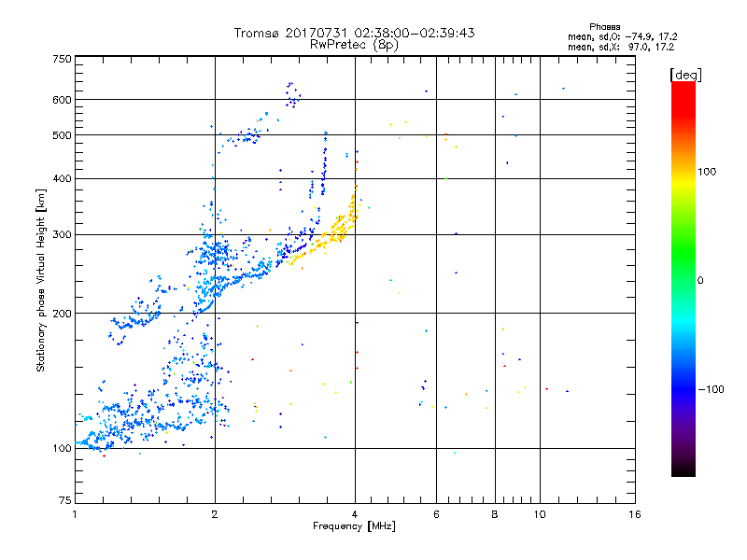
Task: Click the y-axis tick label '750'
Action: pyautogui.click(x=62, y=59)
